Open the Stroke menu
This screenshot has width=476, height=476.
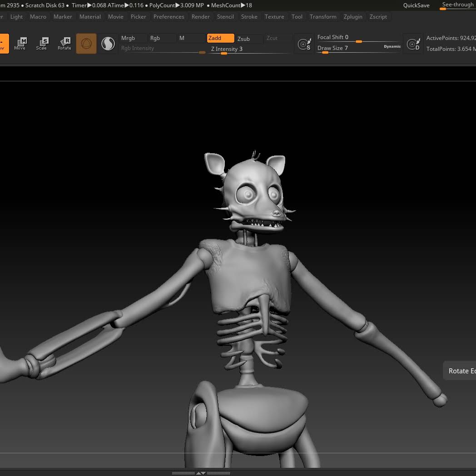click(249, 17)
